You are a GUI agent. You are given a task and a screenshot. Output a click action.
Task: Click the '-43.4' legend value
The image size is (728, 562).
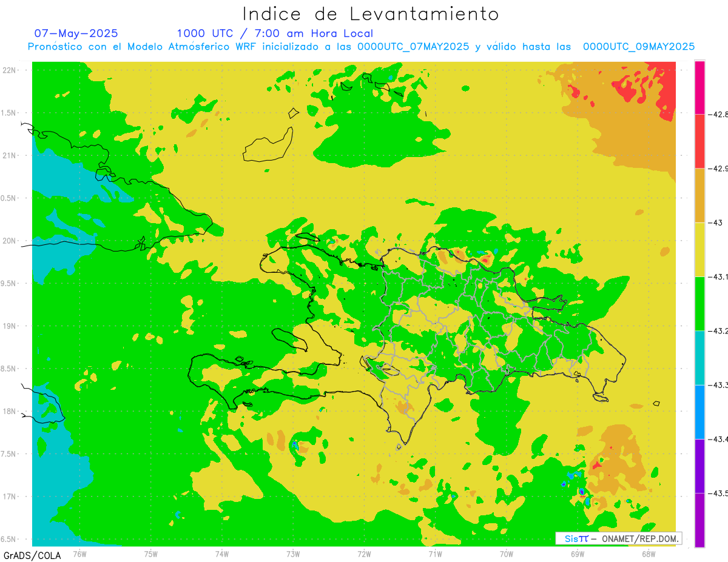coord(718,439)
